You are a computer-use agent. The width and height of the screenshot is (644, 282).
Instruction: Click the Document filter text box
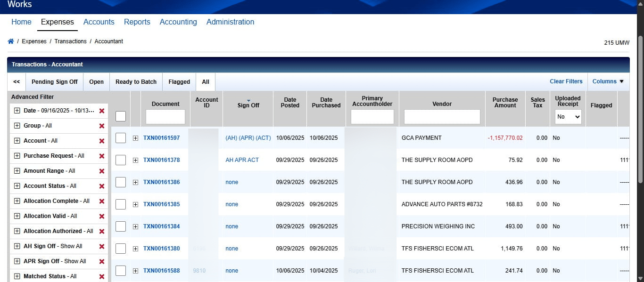pyautogui.click(x=165, y=117)
